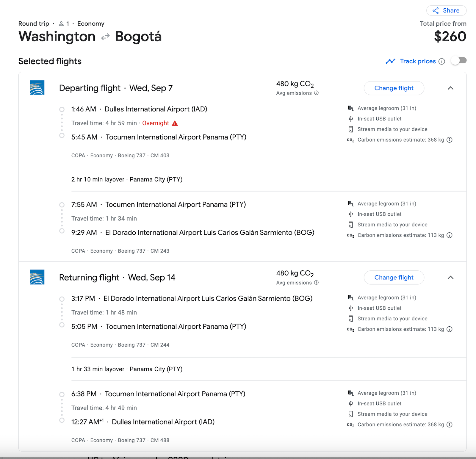Viewport: 476px width, 459px height.
Task: Click the total price $260
Action: (x=451, y=37)
